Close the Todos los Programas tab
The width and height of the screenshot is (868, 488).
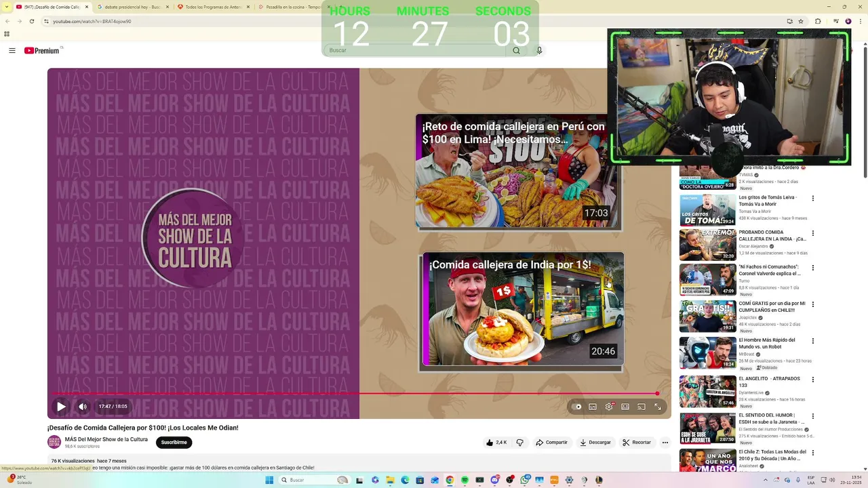247,7
